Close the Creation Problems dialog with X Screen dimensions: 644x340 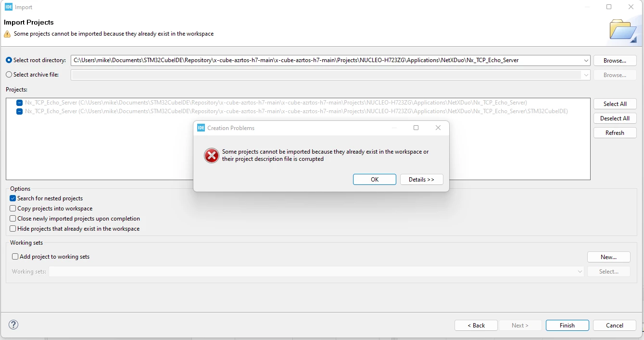click(438, 128)
